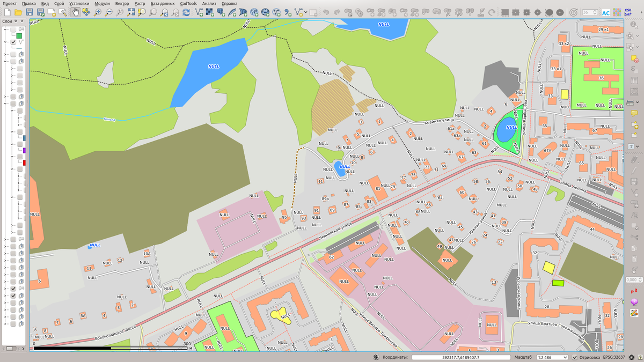Click the Add Raster Layer checkerboard icon

point(210,12)
